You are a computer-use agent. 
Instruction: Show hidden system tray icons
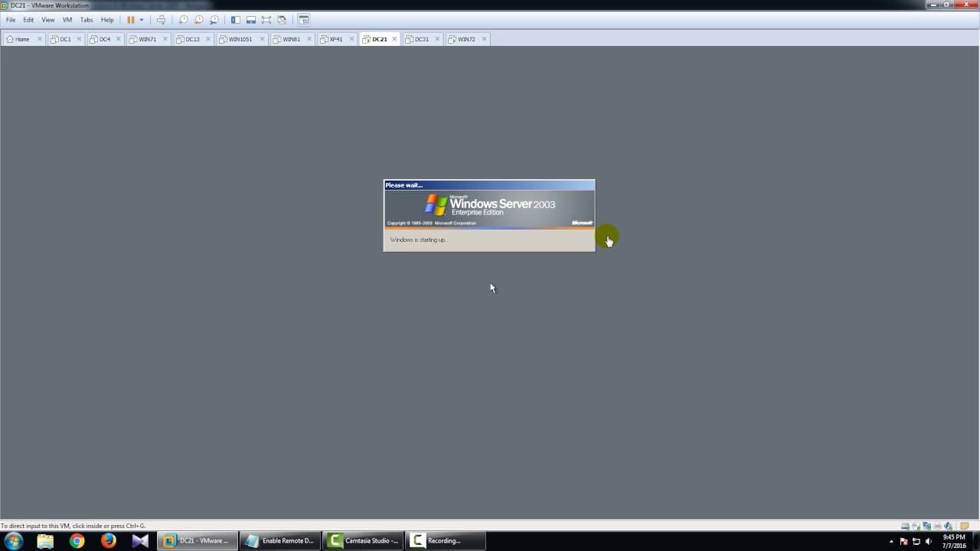891,541
